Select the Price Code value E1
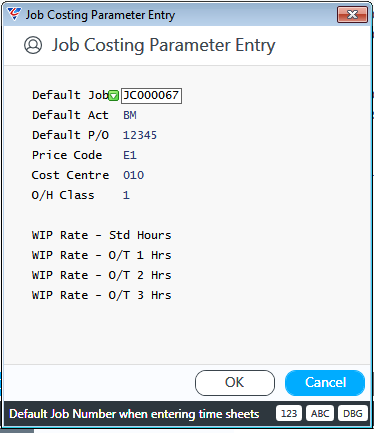Screen dimensions: 374x433 tap(130, 155)
